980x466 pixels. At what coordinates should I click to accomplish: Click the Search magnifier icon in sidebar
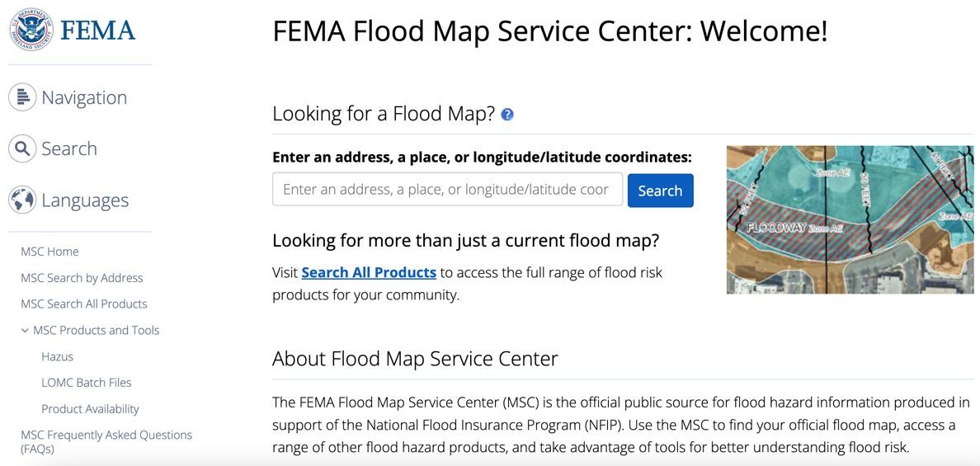[22, 148]
